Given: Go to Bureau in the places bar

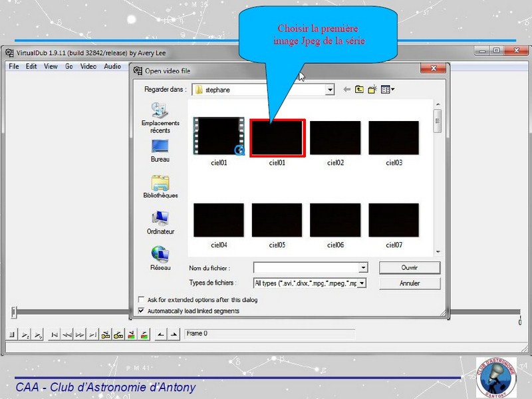Looking at the screenshot, I should point(160,151).
